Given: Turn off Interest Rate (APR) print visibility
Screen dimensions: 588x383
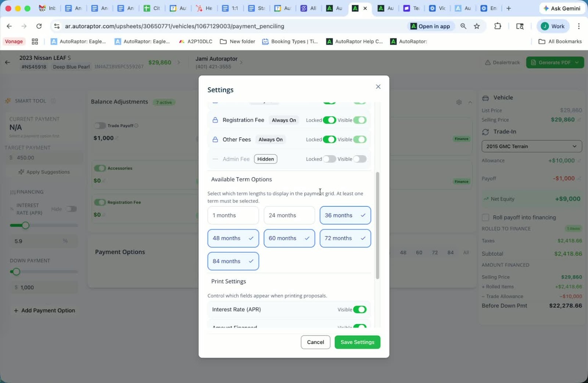Looking at the screenshot, I should click(360, 309).
